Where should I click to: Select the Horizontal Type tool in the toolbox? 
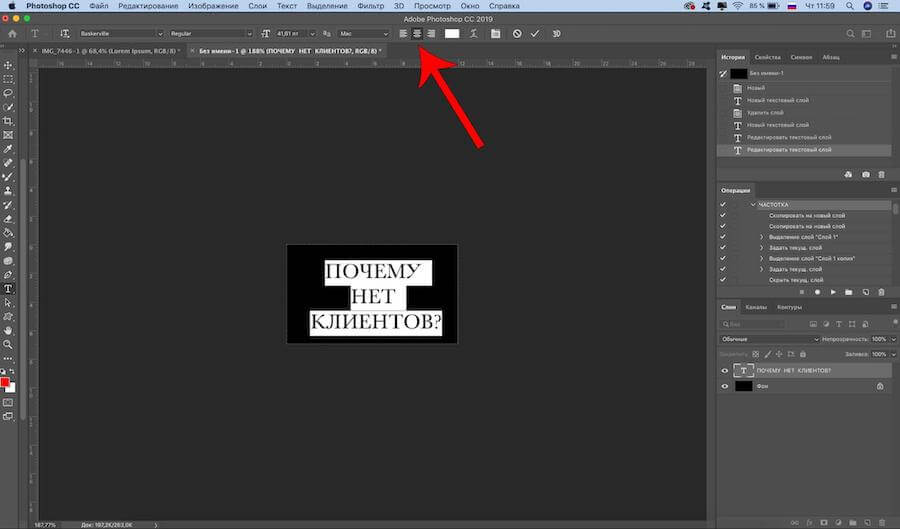point(8,288)
